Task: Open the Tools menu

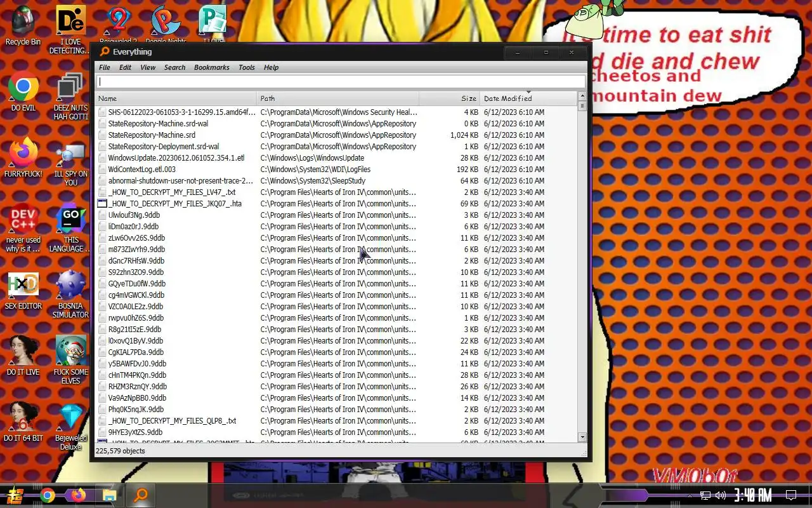Action: pyautogui.click(x=247, y=67)
